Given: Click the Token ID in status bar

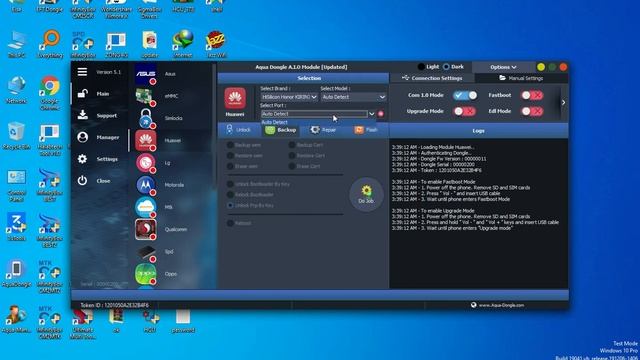Looking at the screenshot, I should pos(115,305).
